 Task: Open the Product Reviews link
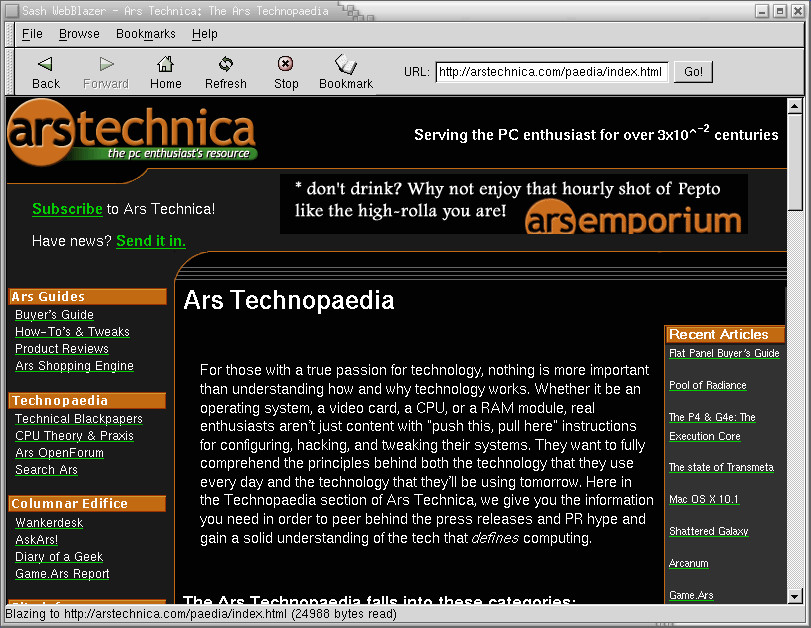coord(62,349)
